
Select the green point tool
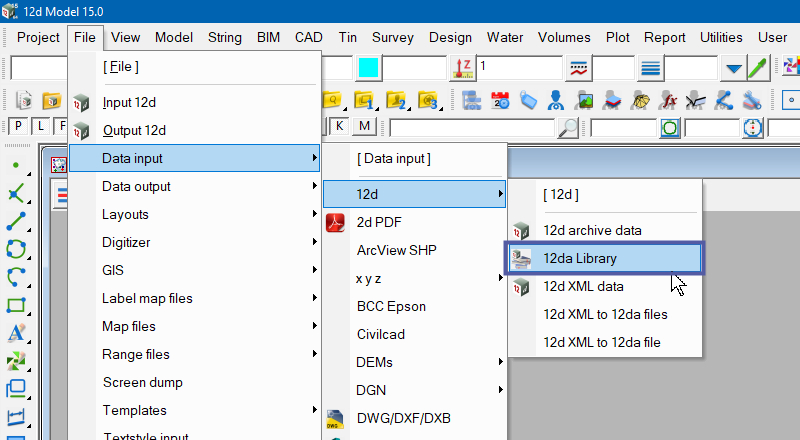click(x=16, y=165)
